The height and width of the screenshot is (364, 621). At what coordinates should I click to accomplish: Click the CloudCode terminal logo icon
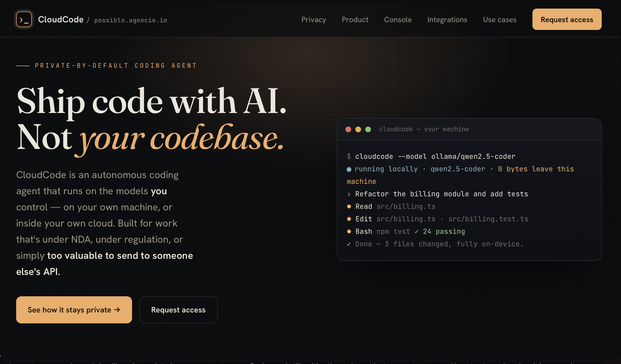tap(24, 19)
